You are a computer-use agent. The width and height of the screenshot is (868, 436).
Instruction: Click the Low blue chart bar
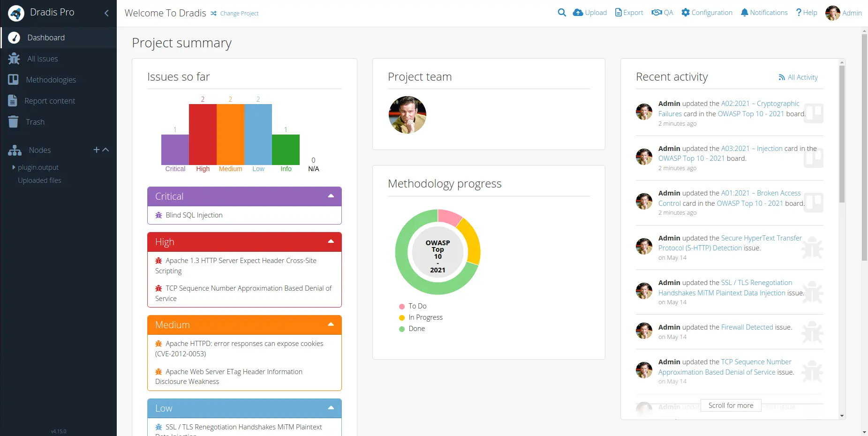(x=258, y=134)
